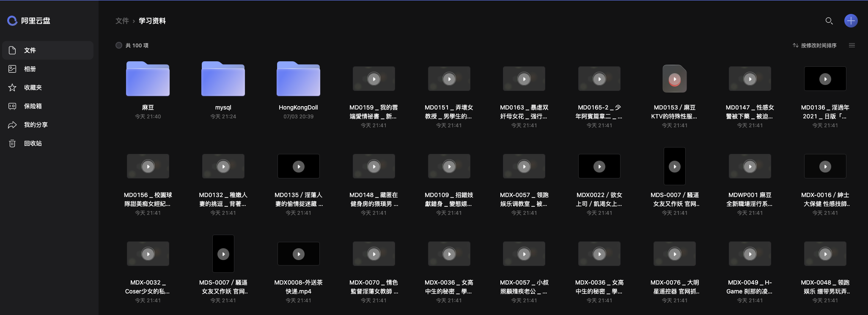868x315 pixels.
Task: Click 今天 21:24 timestamp under mysql folder
Action: pyautogui.click(x=223, y=116)
